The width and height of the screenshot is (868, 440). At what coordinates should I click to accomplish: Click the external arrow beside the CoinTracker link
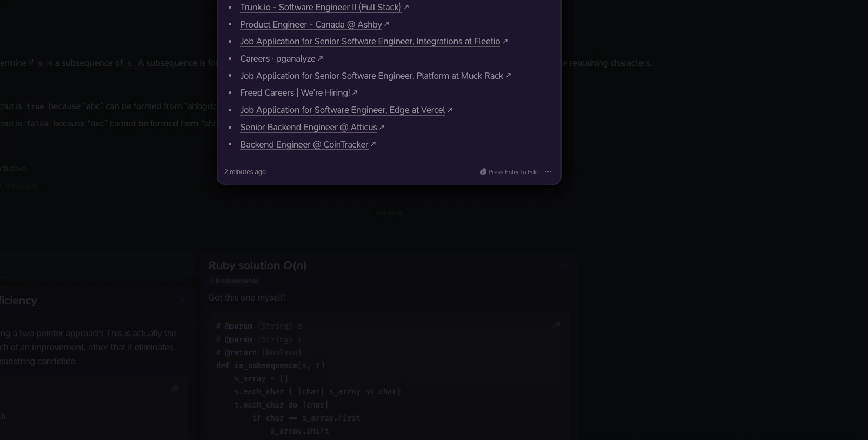coord(373,144)
